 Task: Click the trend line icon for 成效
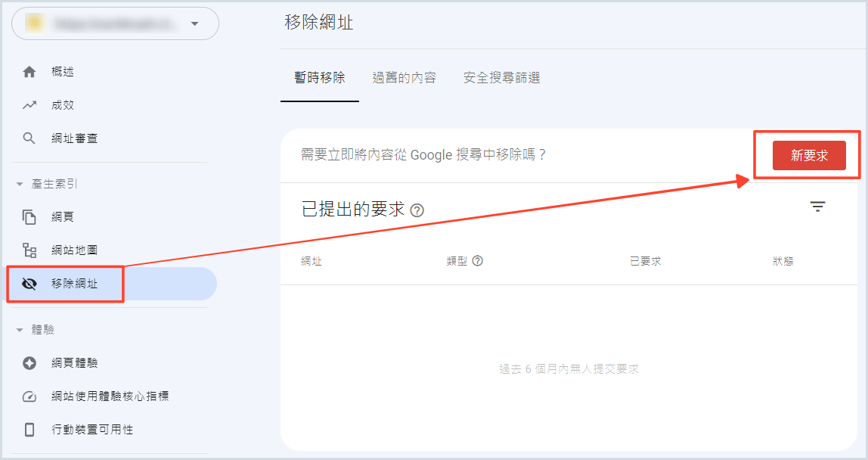pos(29,105)
